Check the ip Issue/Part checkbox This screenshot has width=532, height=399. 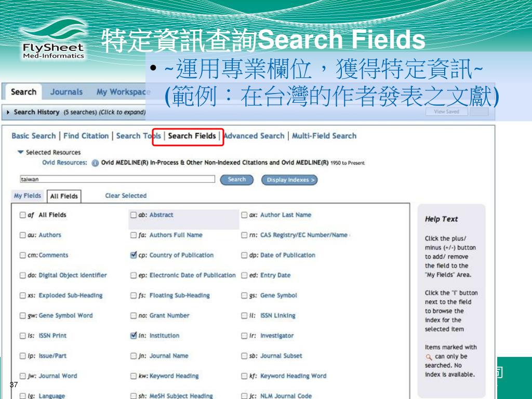[x=23, y=356]
